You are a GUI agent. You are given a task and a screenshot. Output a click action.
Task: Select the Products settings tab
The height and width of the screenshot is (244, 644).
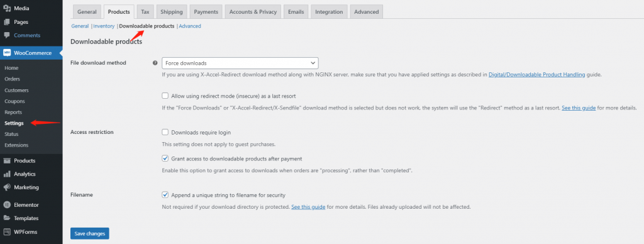coord(119,12)
